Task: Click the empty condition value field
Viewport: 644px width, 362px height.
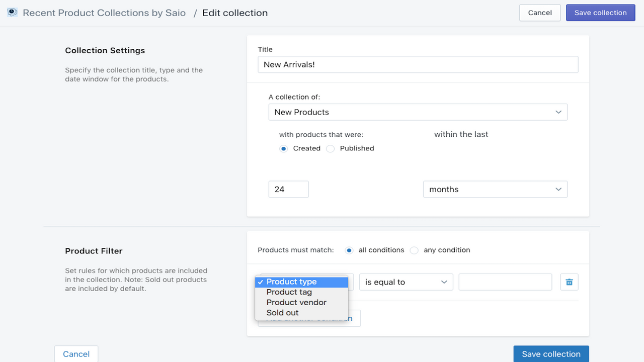Action: (505, 282)
